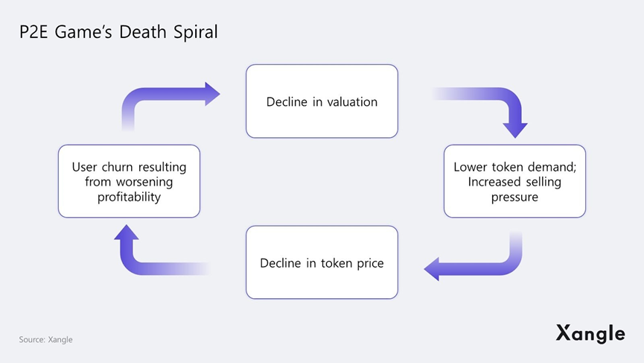
Task: Click the Xangle logo in the bottom corner
Action: coord(590,333)
